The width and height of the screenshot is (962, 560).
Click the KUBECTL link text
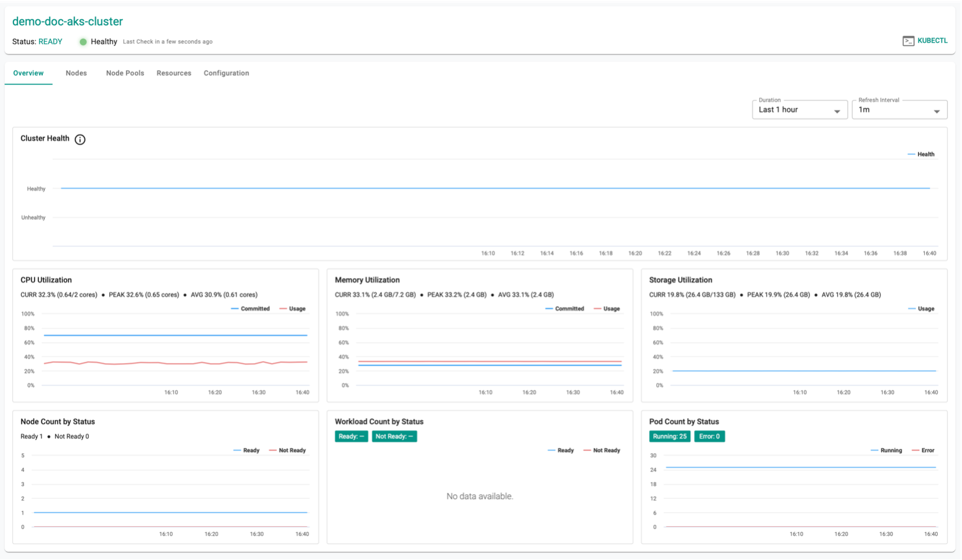tap(932, 41)
